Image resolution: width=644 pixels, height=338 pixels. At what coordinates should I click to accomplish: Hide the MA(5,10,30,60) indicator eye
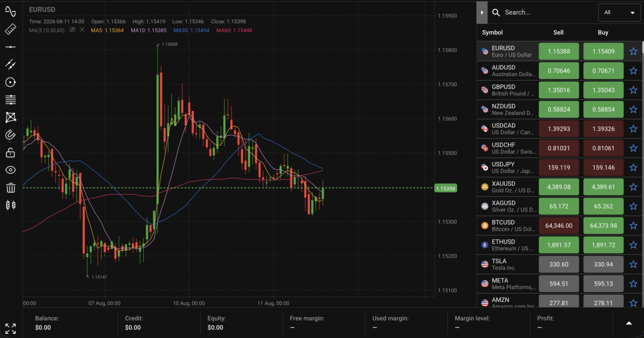click(72, 30)
